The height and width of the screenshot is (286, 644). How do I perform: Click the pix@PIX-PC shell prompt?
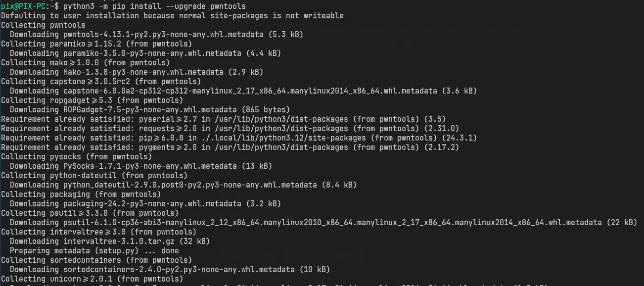[x=30, y=6]
